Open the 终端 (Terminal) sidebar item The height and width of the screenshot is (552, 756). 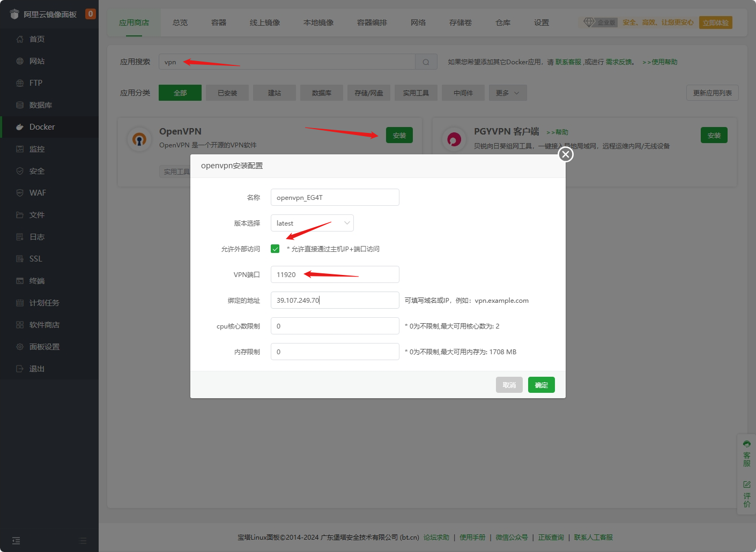pos(36,280)
